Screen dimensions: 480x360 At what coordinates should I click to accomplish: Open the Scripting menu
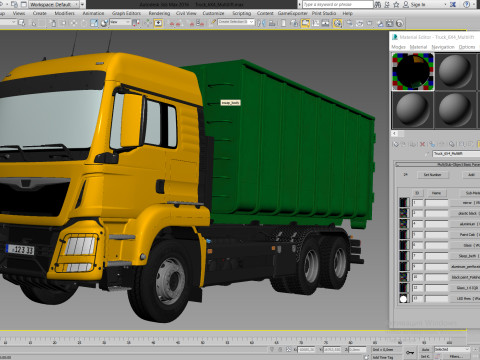click(242, 13)
